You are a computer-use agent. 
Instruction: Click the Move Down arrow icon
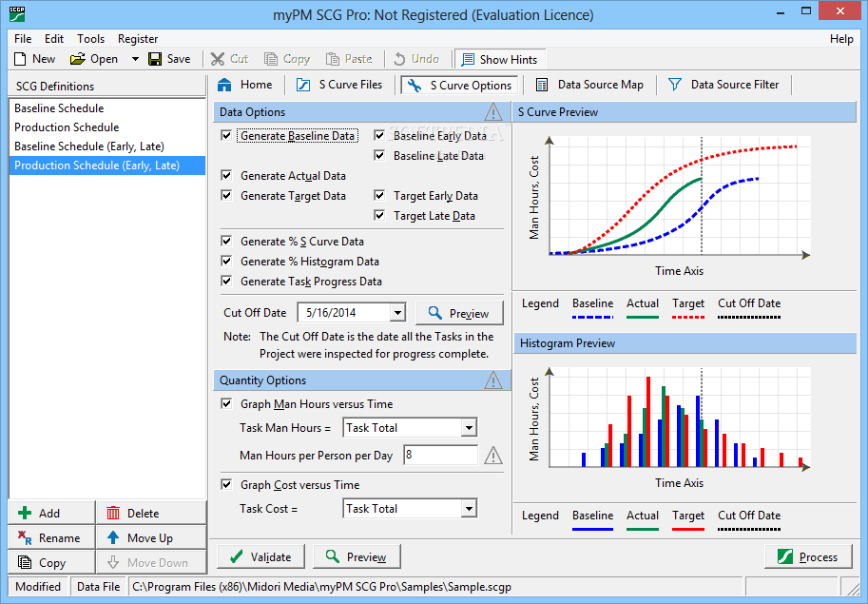pyautogui.click(x=113, y=562)
